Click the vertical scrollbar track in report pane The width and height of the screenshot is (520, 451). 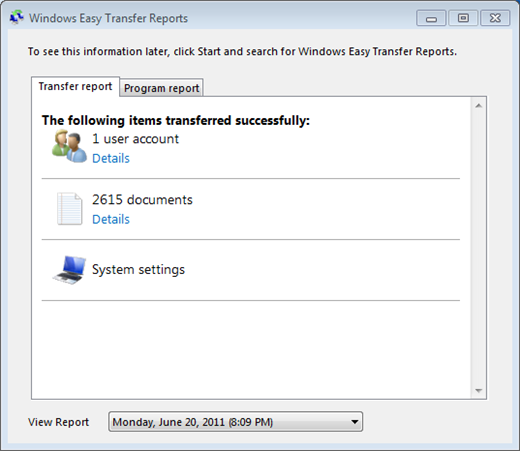tap(479, 248)
